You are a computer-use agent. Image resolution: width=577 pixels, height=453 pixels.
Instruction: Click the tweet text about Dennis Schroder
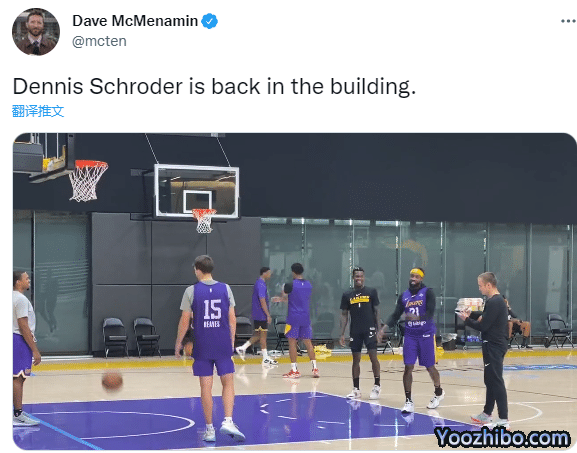[214, 86]
